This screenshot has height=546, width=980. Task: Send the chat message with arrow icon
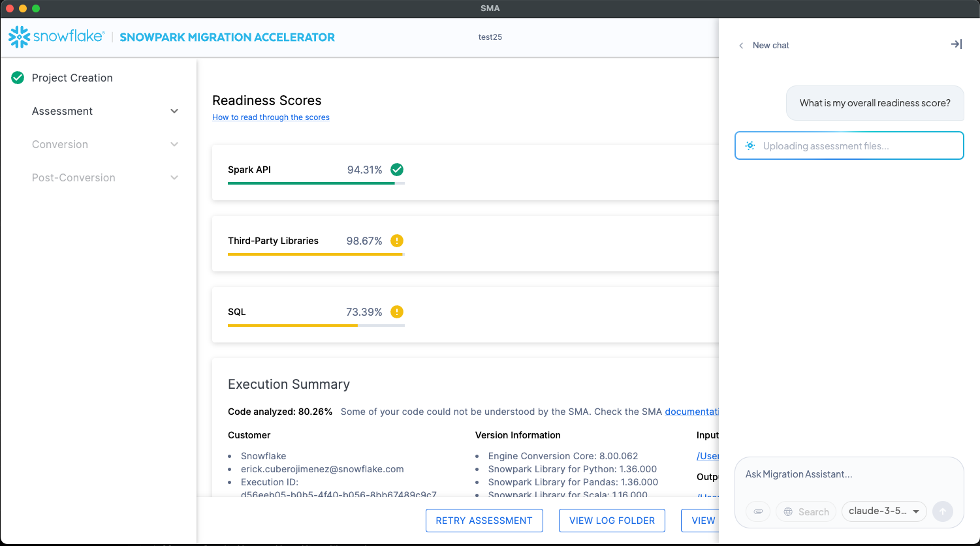pos(943,511)
